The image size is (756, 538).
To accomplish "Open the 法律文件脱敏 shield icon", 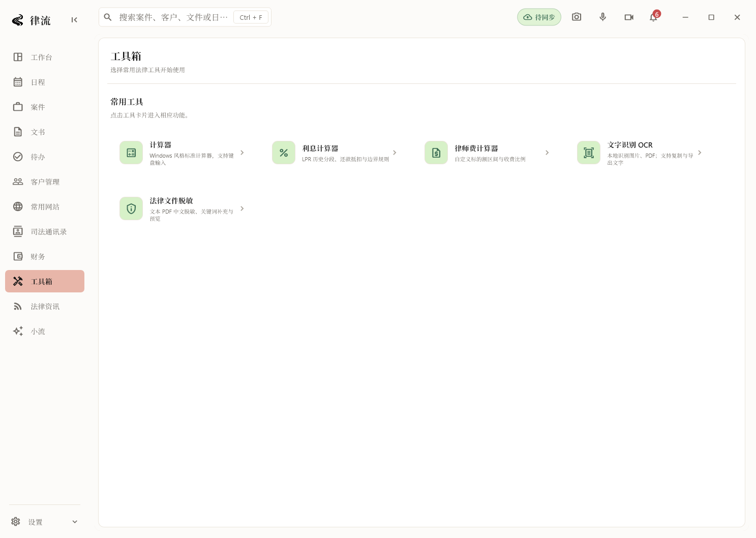I will pyautogui.click(x=131, y=208).
